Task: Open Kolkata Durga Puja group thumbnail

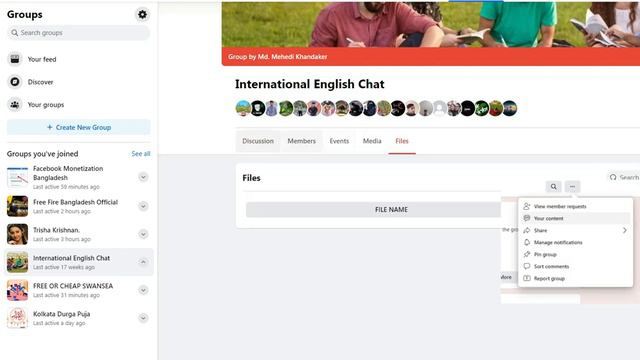Action: (x=18, y=318)
